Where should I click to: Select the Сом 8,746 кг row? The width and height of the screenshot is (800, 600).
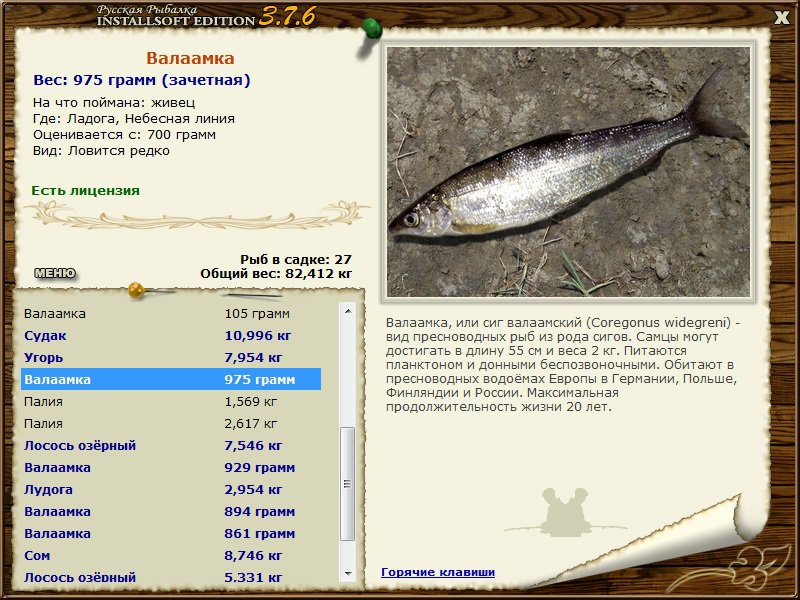(x=171, y=555)
